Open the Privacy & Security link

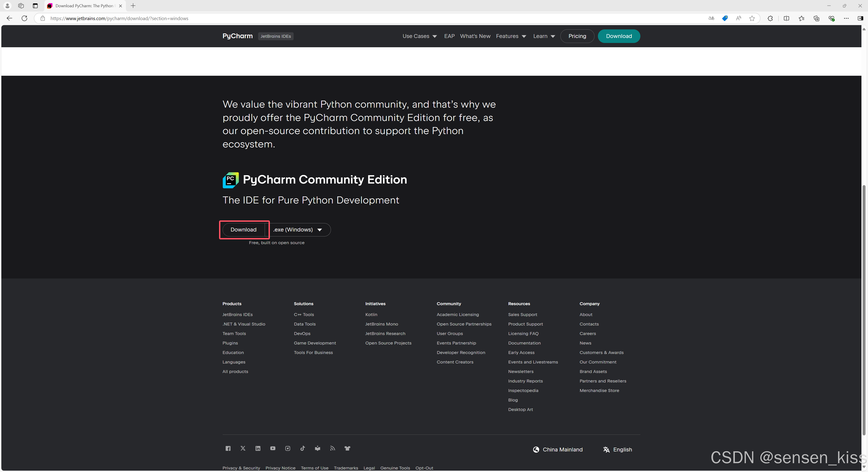[x=241, y=468]
